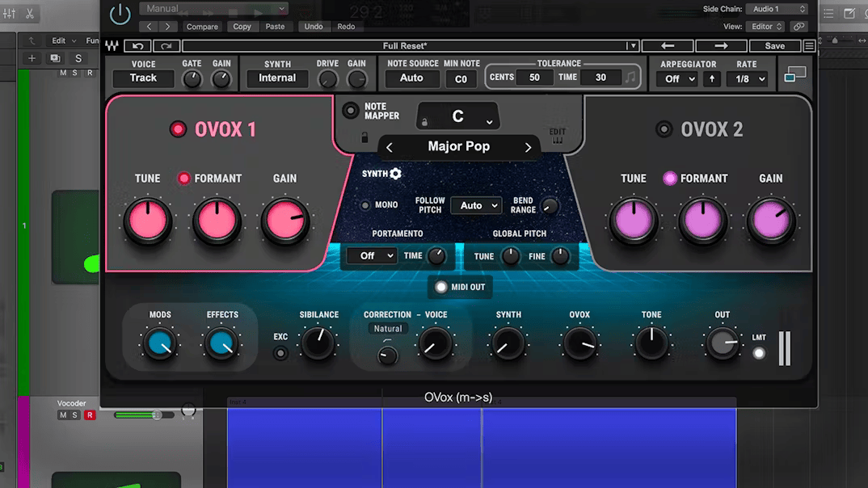Toggle OVOX 2 FORMANT enable light

[670, 179]
